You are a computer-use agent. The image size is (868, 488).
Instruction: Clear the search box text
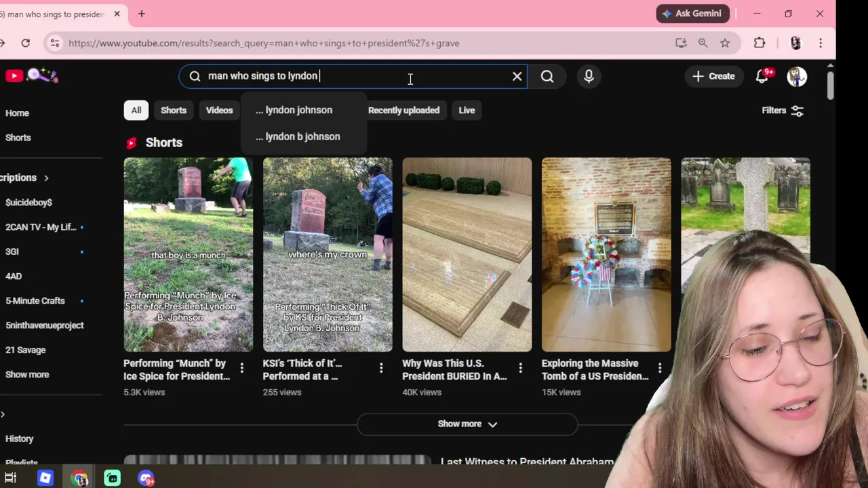[x=517, y=76]
